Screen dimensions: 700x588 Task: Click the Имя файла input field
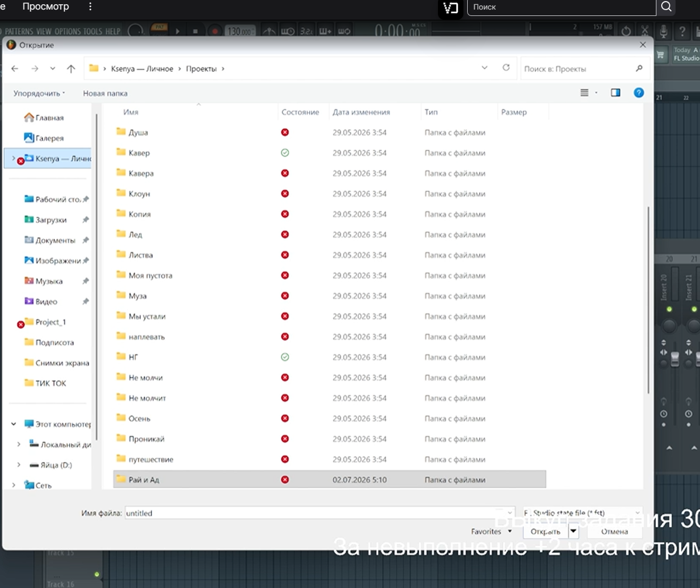point(319,513)
